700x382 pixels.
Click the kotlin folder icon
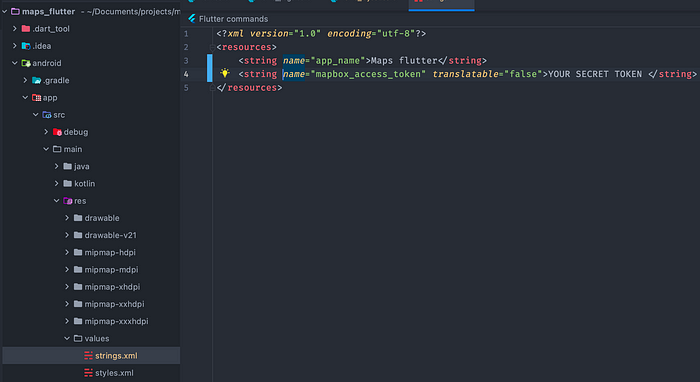pos(67,183)
